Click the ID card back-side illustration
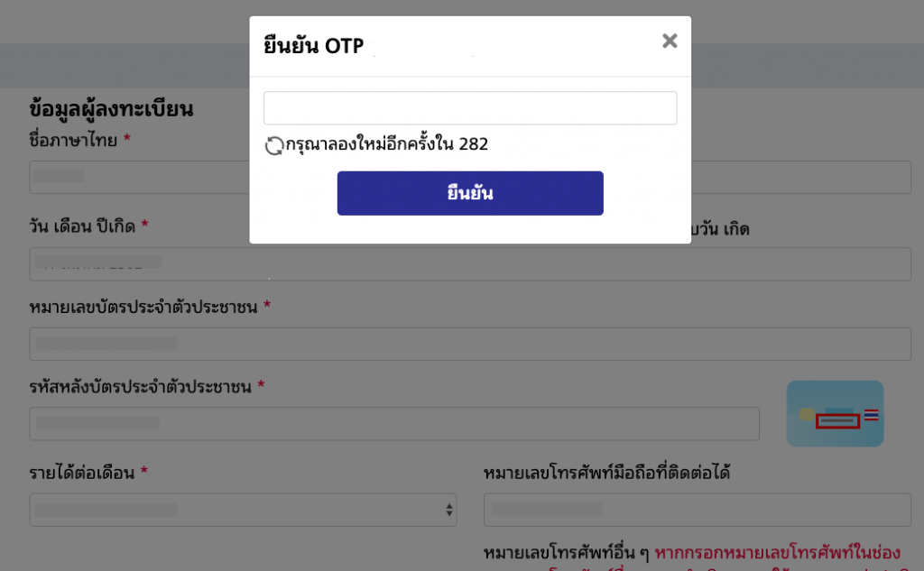The image size is (924, 571). [x=835, y=413]
